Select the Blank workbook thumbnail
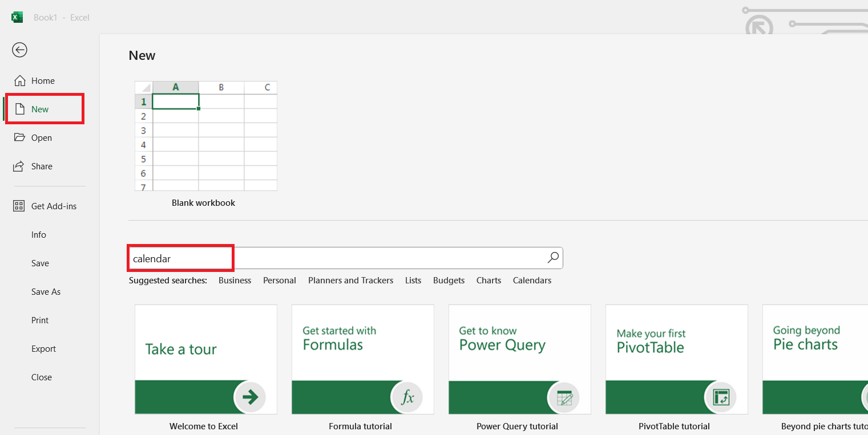The width and height of the screenshot is (868, 435). 206,136
